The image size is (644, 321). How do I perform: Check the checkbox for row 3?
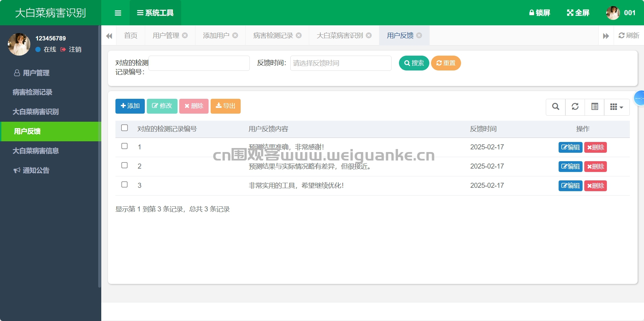coord(125,184)
